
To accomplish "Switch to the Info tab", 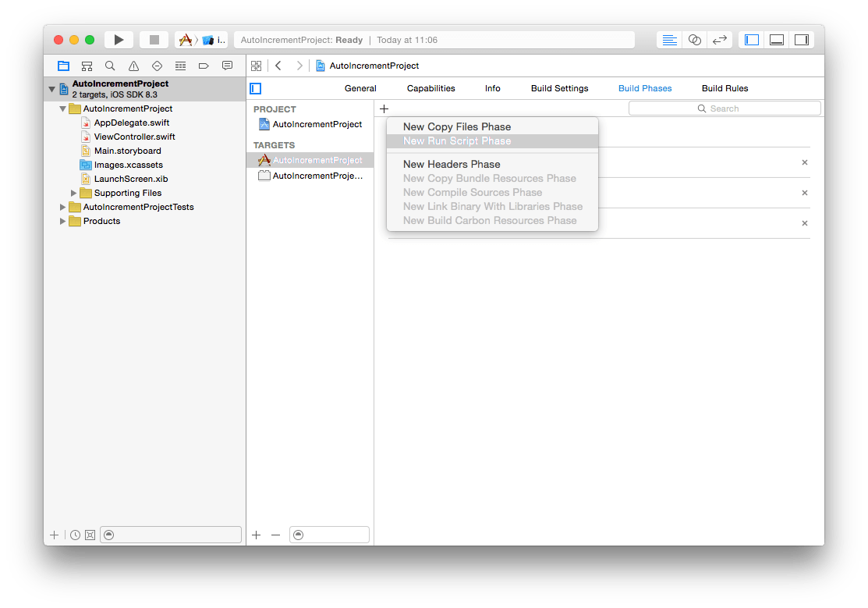I will 493,89.
